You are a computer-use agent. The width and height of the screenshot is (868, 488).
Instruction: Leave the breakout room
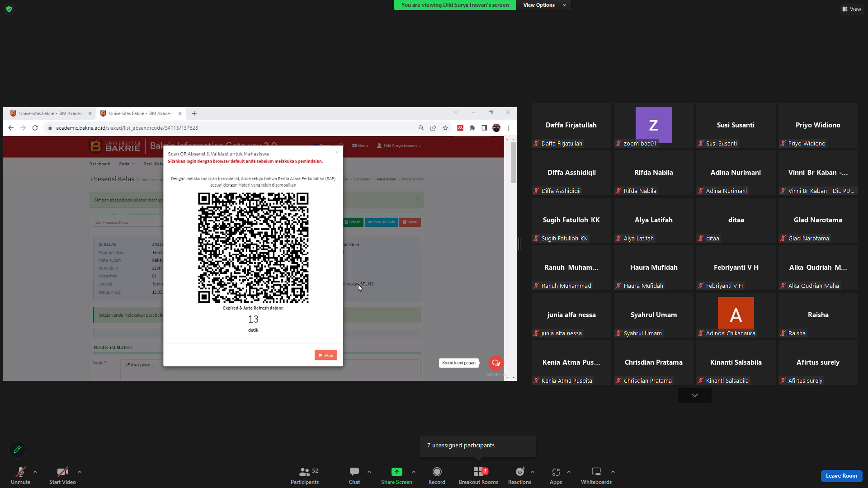coord(841,476)
